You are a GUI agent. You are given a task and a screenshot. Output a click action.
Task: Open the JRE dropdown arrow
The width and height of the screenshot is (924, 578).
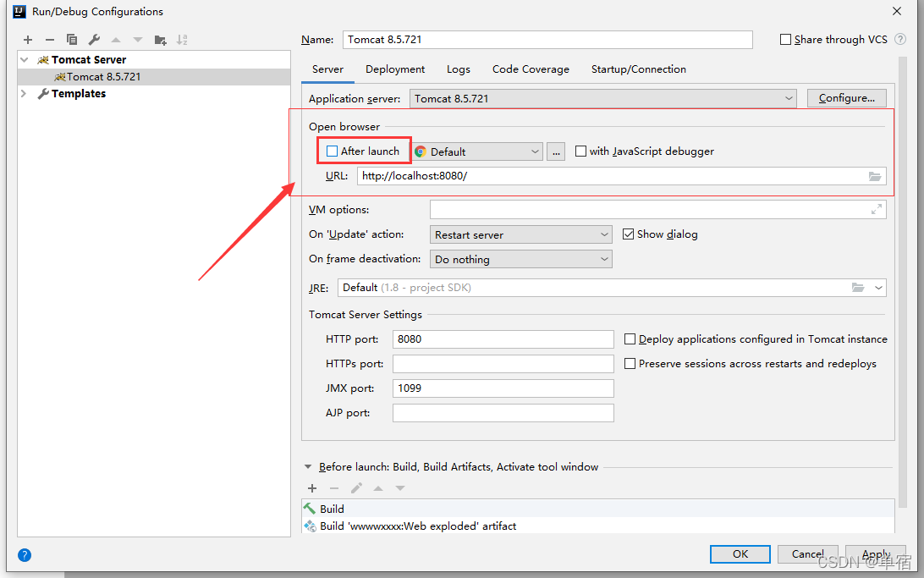(x=878, y=288)
